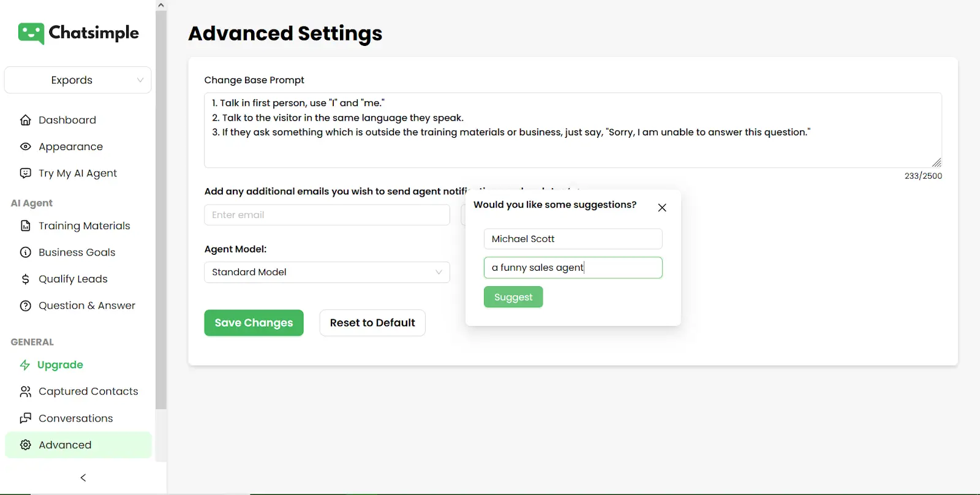Click the Captured Contacts people icon
This screenshot has height=495, width=980.
25,391
